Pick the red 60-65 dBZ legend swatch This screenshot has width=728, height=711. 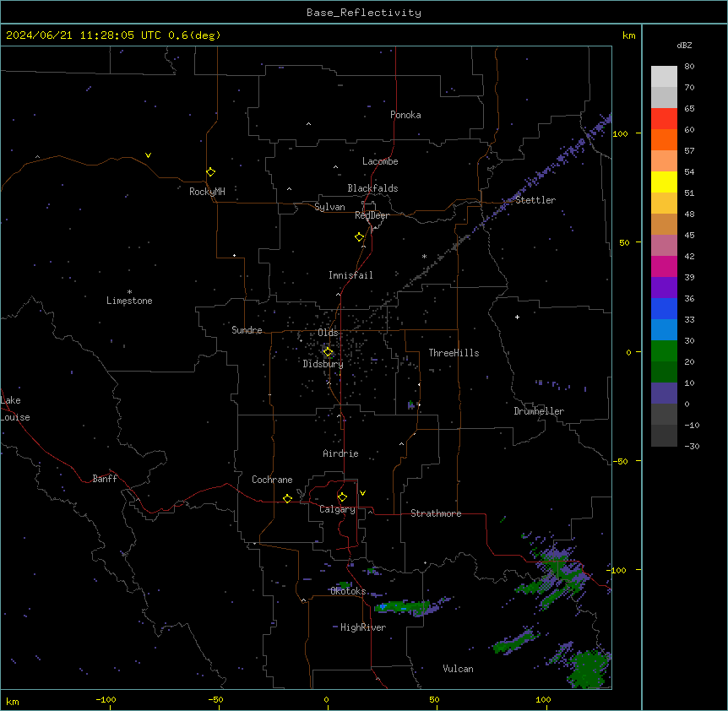click(x=664, y=118)
